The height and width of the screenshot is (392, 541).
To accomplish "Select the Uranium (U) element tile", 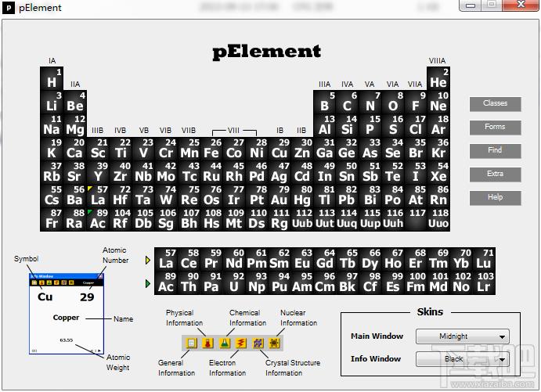I will pyautogui.click(x=234, y=282).
